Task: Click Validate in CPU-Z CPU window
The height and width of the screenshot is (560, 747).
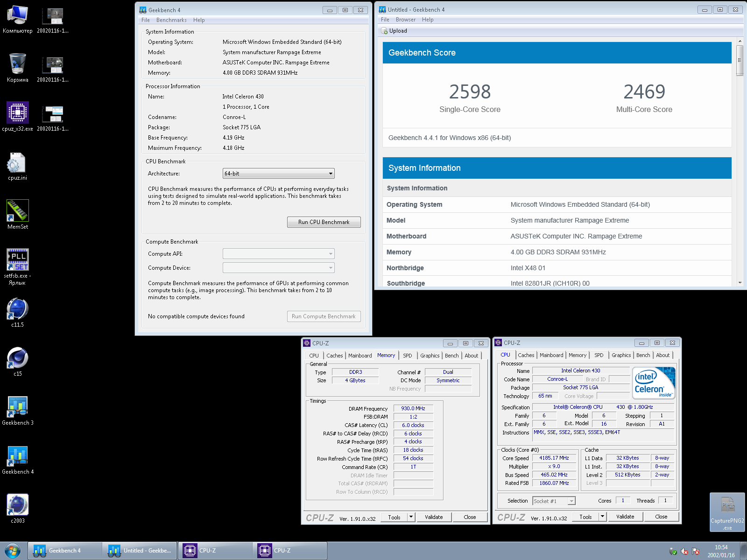Action: [x=625, y=517]
